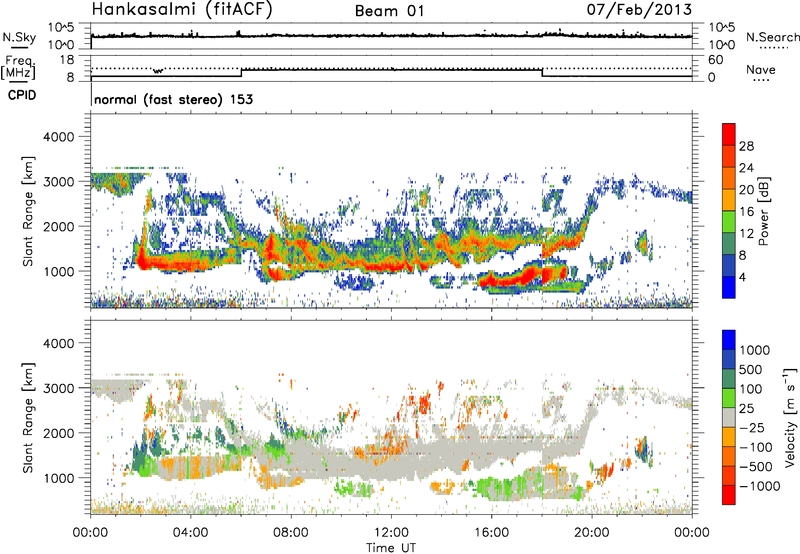Screen dimensions: 800x554
Task: Click the 'Time UT' axis title
Action: 391,547
